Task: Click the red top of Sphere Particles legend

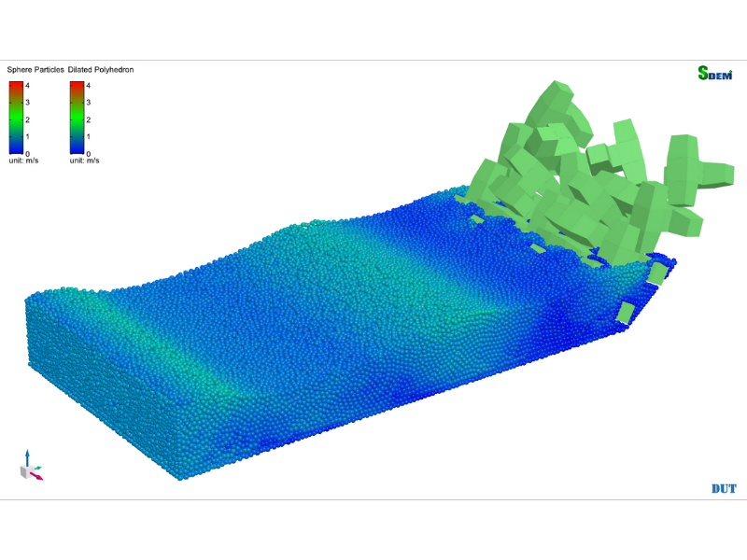Action: pos(16,85)
